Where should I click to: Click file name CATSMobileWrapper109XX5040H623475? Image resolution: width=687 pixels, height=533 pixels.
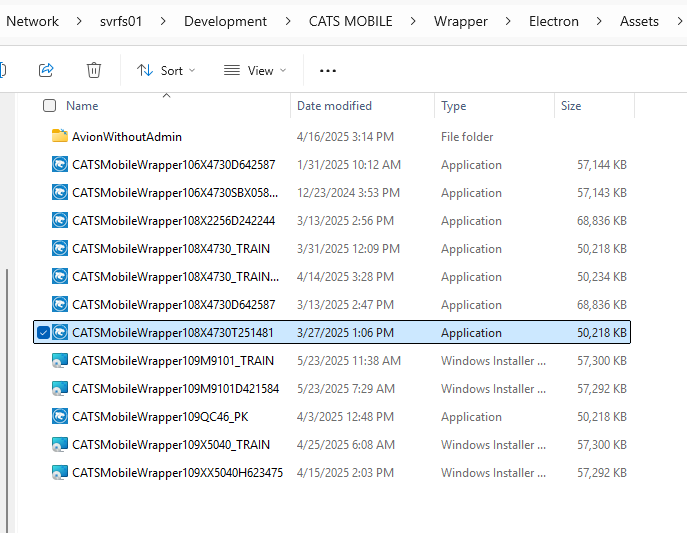click(177, 473)
